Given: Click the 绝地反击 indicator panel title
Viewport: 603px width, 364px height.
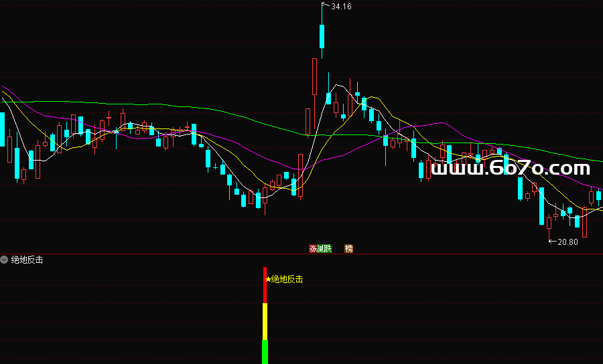Looking at the screenshot, I should [27, 260].
